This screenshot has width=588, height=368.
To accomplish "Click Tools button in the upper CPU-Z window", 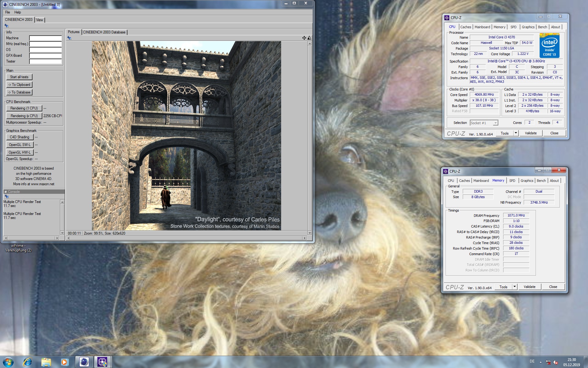I will [x=505, y=133].
